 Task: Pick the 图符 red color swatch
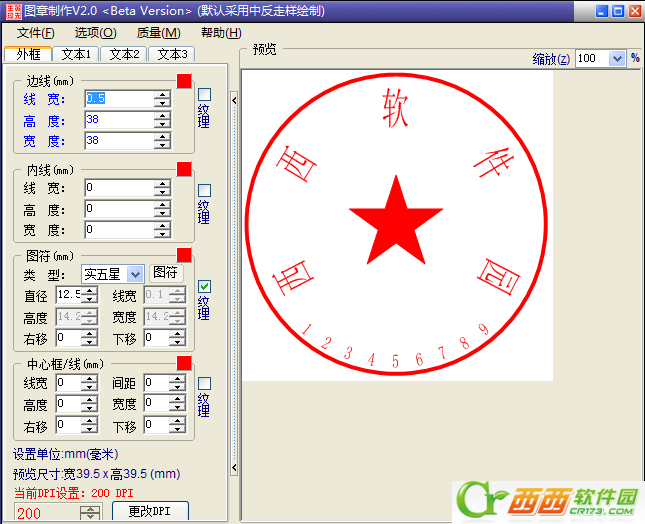pos(184,255)
